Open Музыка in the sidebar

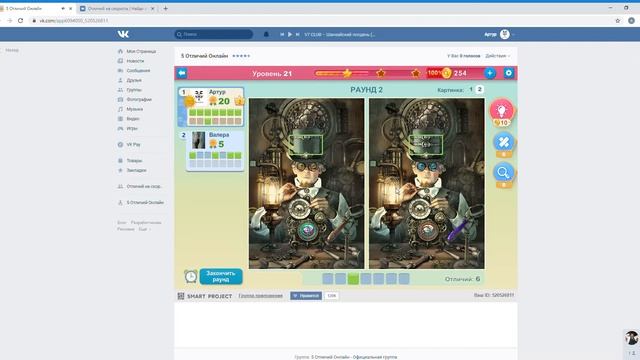[x=134, y=109]
